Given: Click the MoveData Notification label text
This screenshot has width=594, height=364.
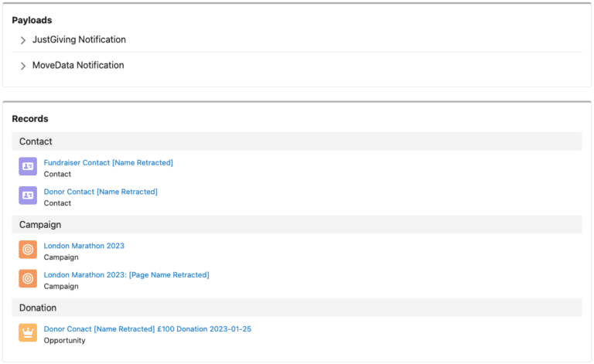Looking at the screenshot, I should 78,65.
